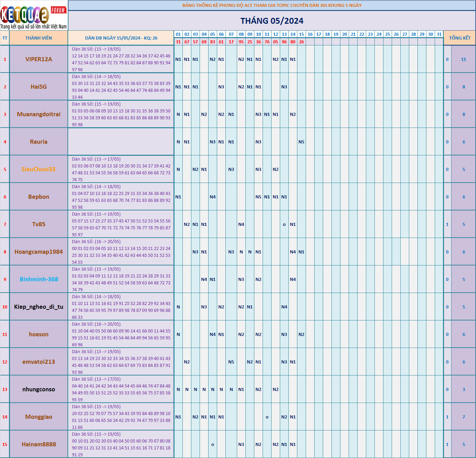
Task: Open Hainam8888's member link
Action: (38, 444)
